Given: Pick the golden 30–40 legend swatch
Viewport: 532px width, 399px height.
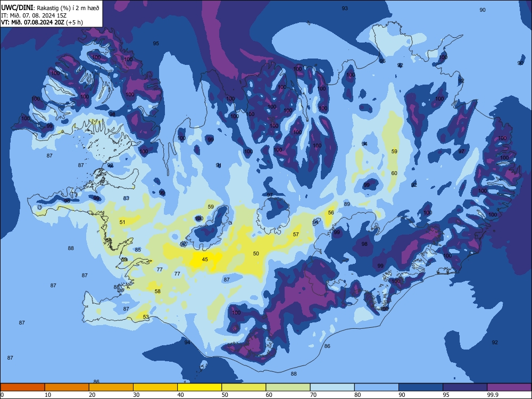Looking at the screenshot, I should pos(155,387).
